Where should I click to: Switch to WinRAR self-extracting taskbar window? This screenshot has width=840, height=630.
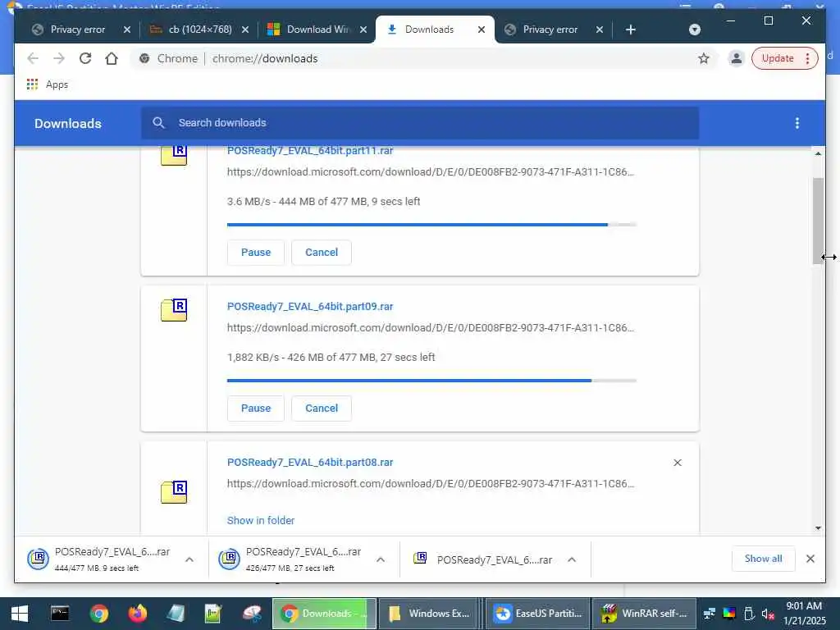point(645,614)
